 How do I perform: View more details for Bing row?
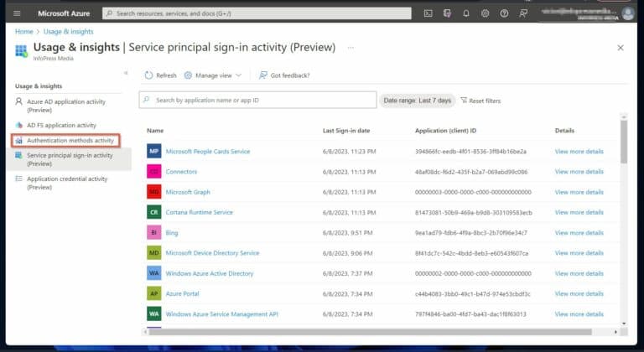(579, 232)
